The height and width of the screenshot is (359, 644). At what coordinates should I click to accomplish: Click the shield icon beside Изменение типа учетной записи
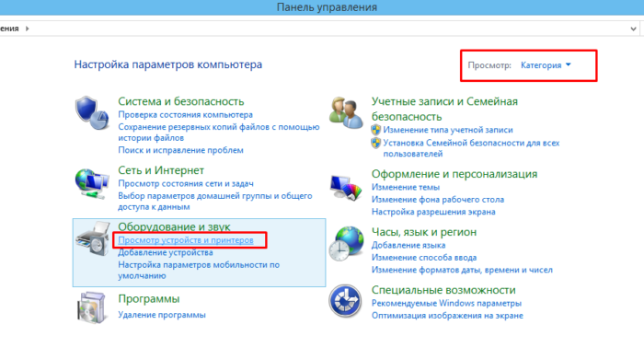(375, 130)
